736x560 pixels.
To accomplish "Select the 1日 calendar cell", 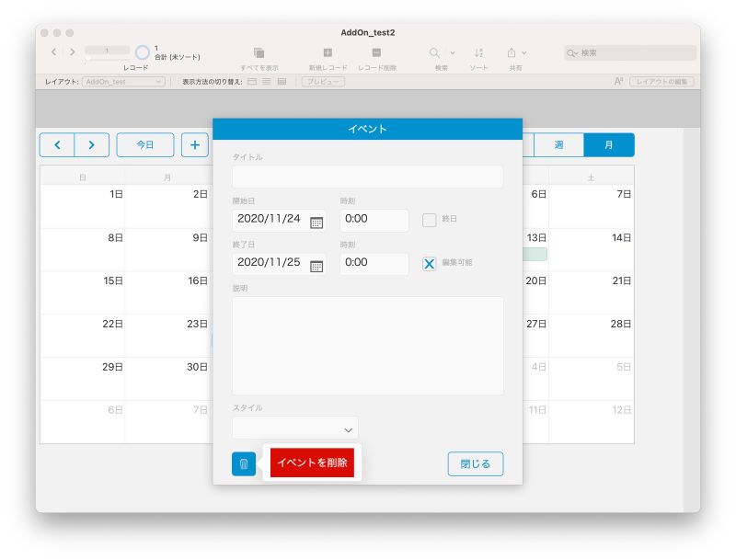I will [83, 206].
